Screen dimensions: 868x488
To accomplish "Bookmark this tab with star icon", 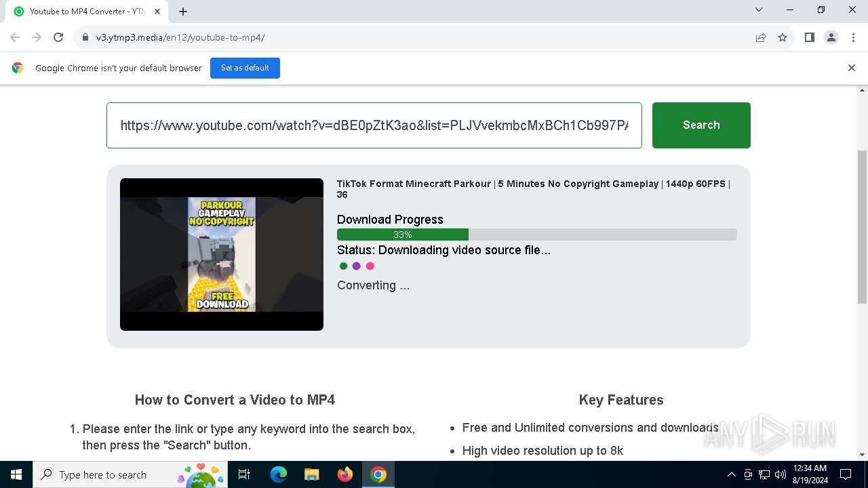I will (783, 37).
